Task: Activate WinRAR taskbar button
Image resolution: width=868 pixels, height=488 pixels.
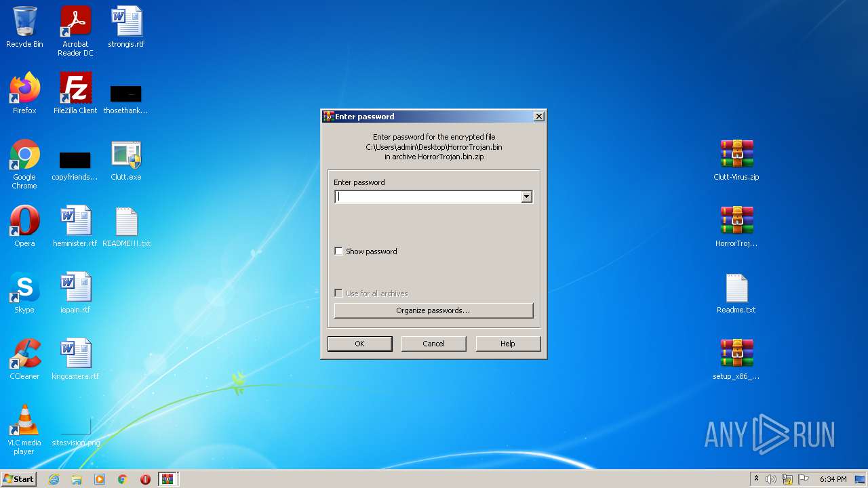Action: 168,479
